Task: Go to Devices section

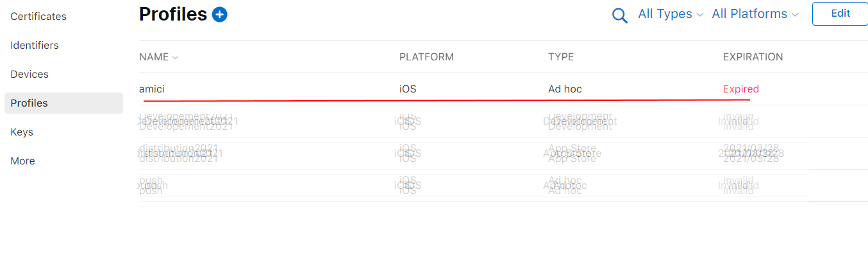Action: pyautogui.click(x=29, y=74)
